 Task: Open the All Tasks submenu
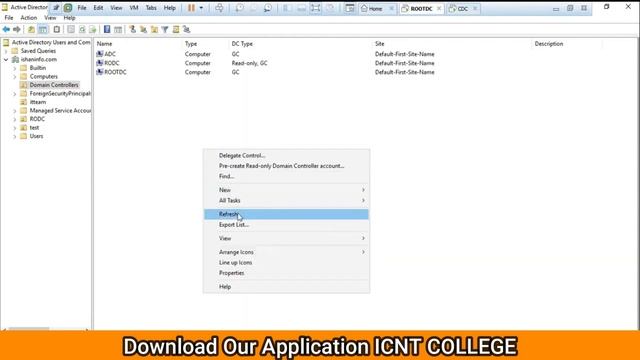tap(286, 200)
